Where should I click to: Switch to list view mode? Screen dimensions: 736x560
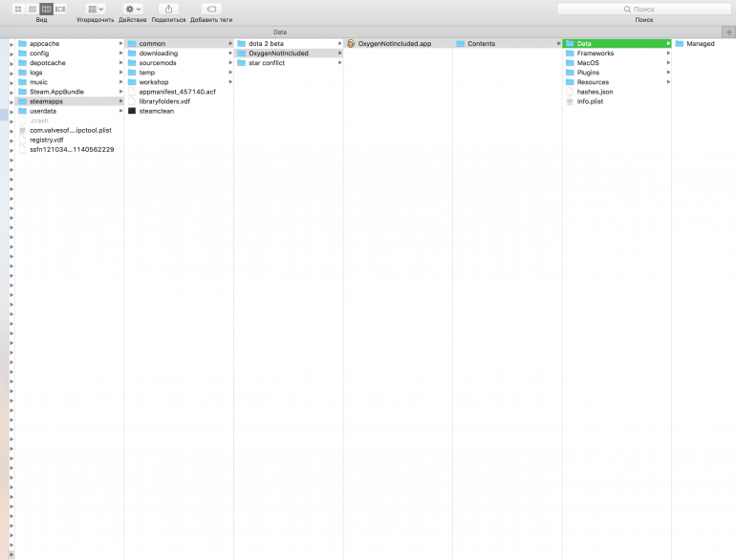pyautogui.click(x=32, y=9)
